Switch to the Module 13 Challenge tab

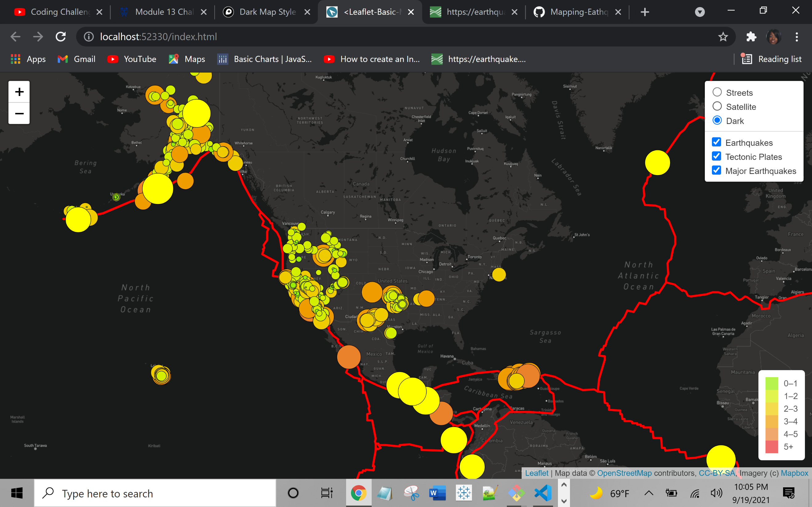coord(163,12)
